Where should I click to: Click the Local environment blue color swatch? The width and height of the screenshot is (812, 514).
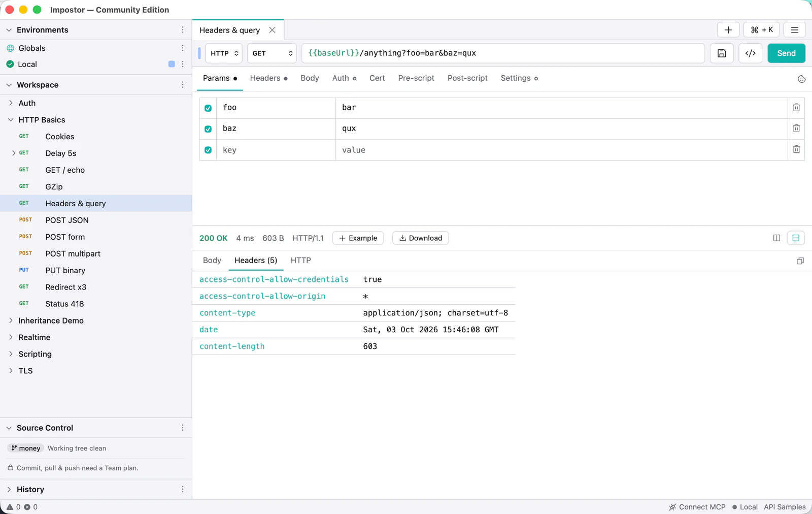point(172,64)
